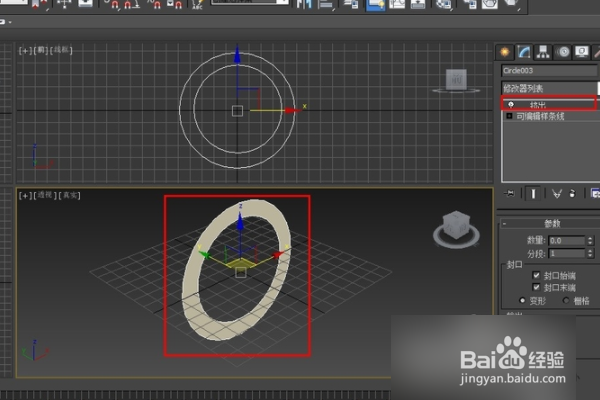600x400 pixels.
Task: Open the Motion panel tab
Action: (x=563, y=52)
